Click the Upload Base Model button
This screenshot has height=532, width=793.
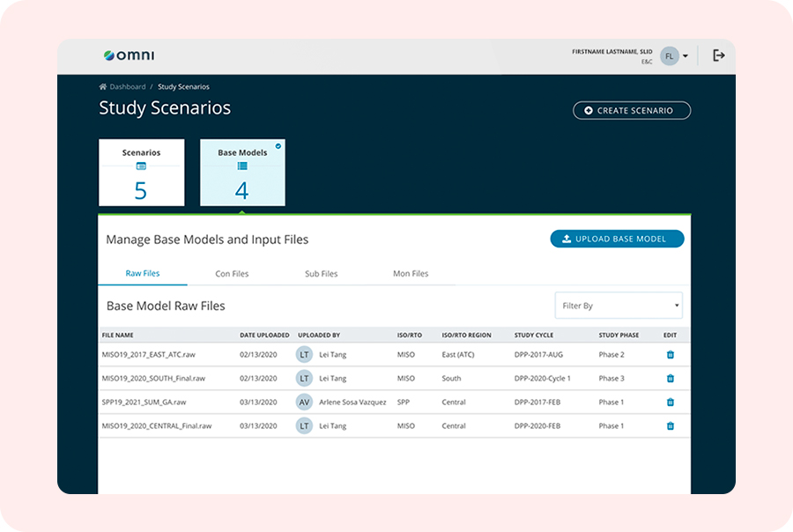pos(617,239)
